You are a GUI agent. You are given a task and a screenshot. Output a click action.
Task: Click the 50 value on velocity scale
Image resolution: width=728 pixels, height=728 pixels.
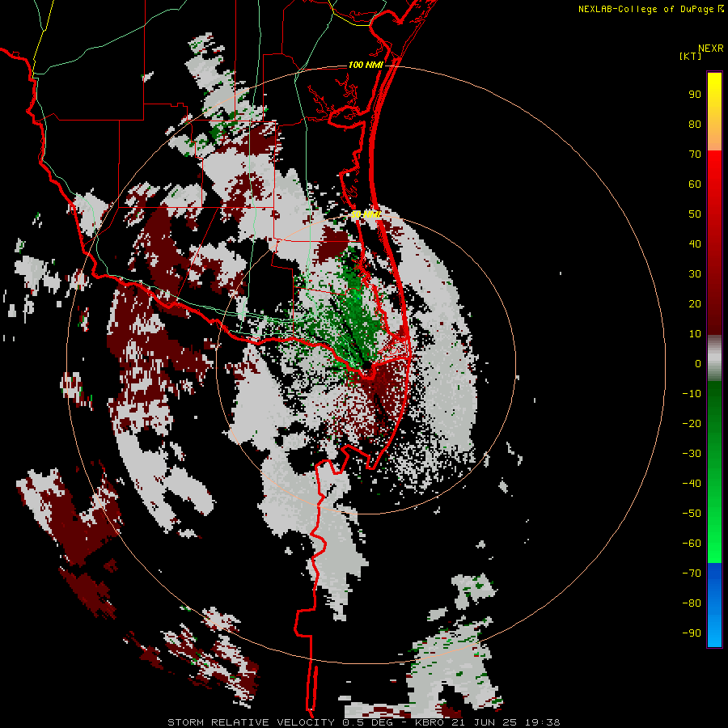pos(695,214)
